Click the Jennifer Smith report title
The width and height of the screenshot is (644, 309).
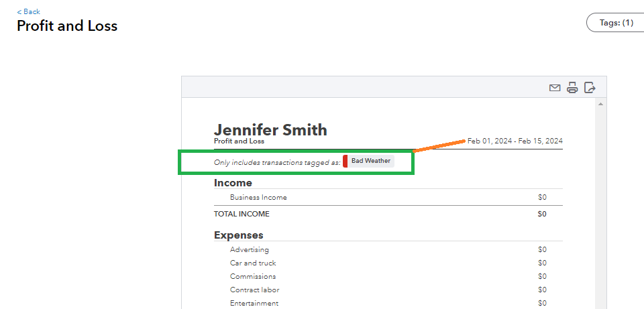270,129
